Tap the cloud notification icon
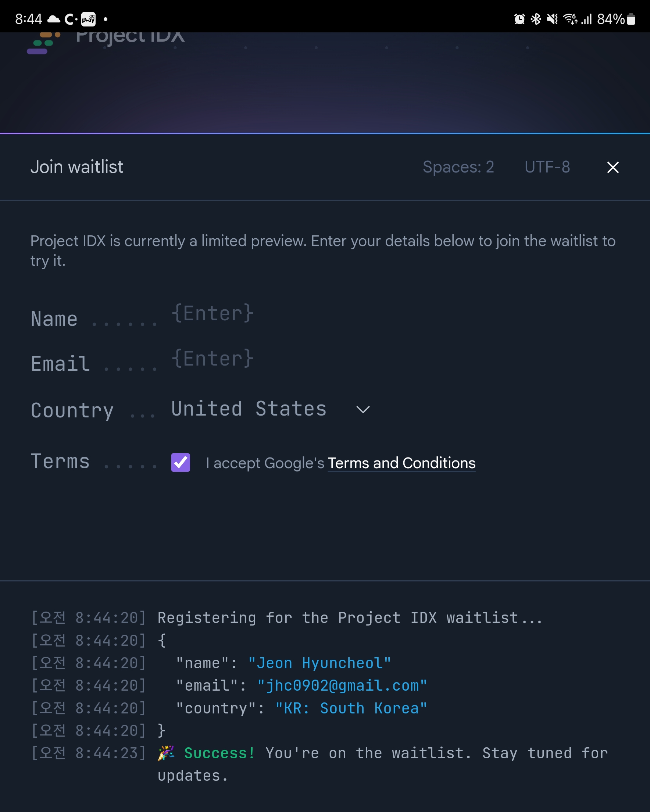The height and width of the screenshot is (812, 650). pyautogui.click(x=54, y=19)
